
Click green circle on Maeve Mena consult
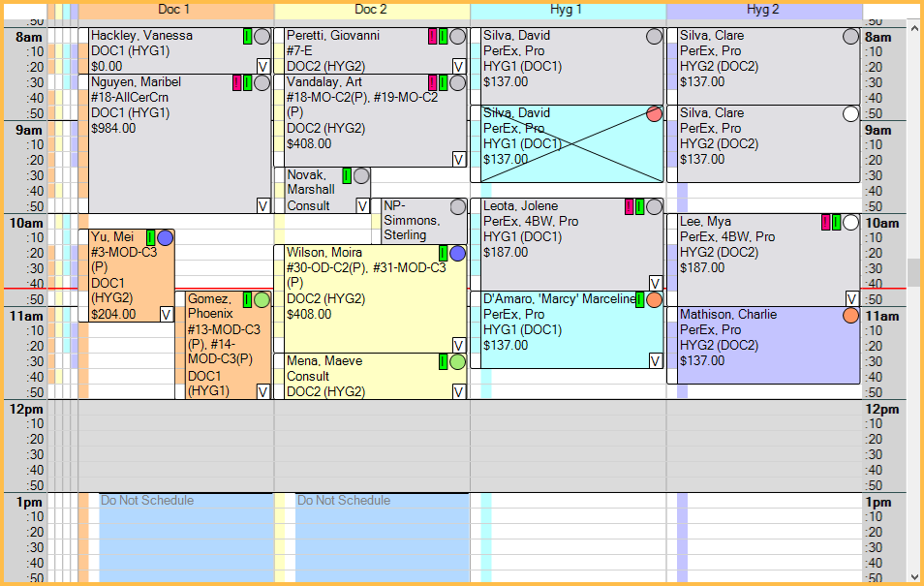tap(457, 362)
